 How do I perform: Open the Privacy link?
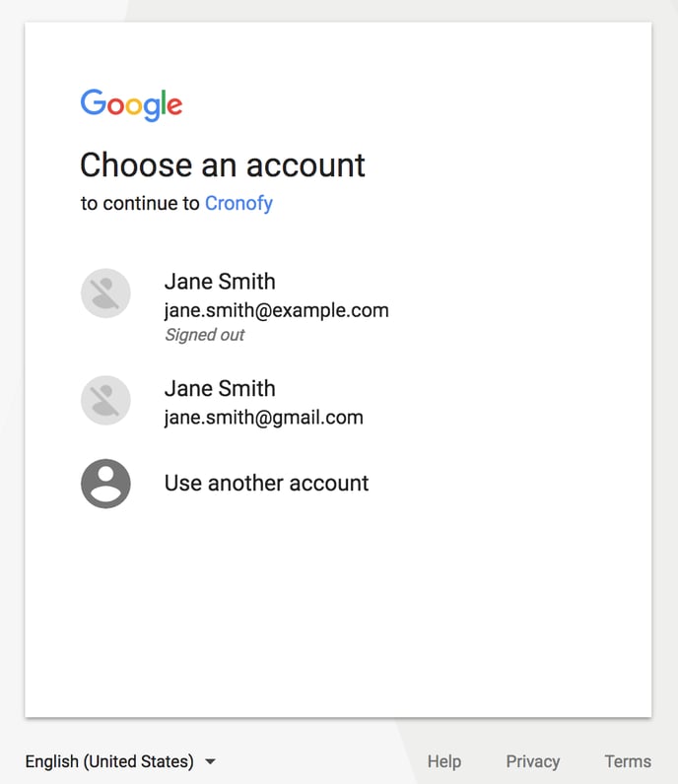coord(533,761)
